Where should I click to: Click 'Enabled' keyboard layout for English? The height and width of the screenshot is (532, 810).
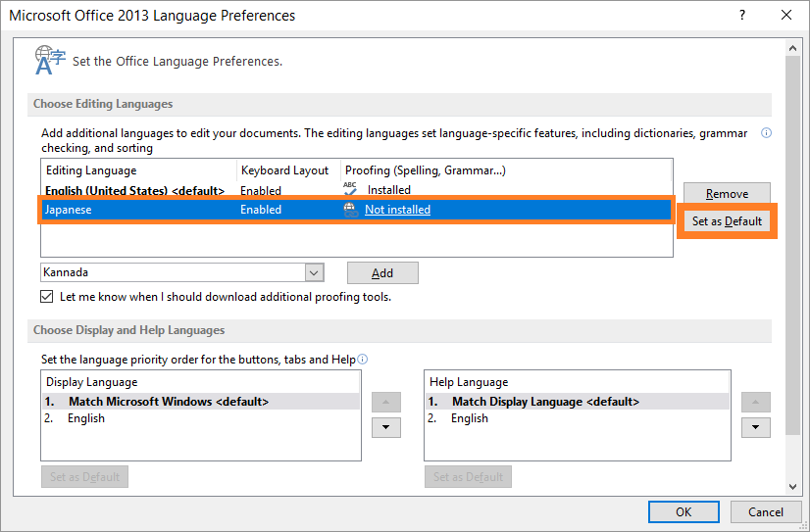[261, 190]
